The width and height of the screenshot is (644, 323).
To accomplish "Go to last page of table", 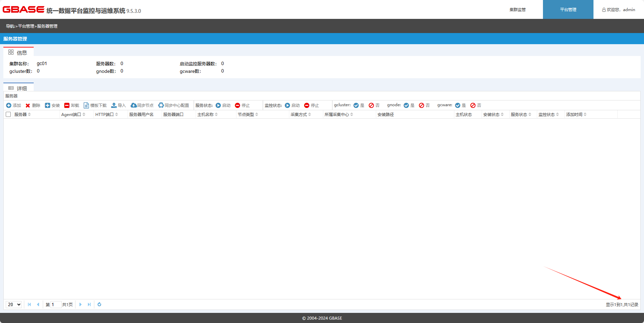I will (89, 304).
